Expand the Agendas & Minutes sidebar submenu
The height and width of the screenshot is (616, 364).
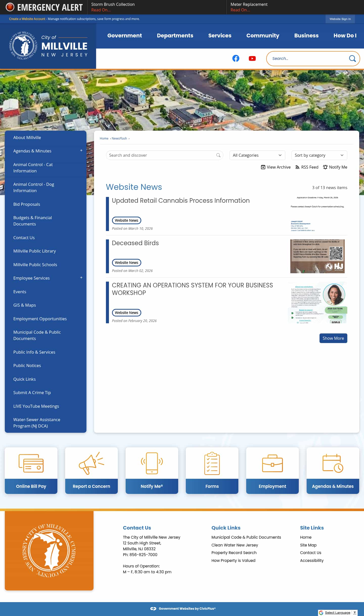tap(81, 151)
